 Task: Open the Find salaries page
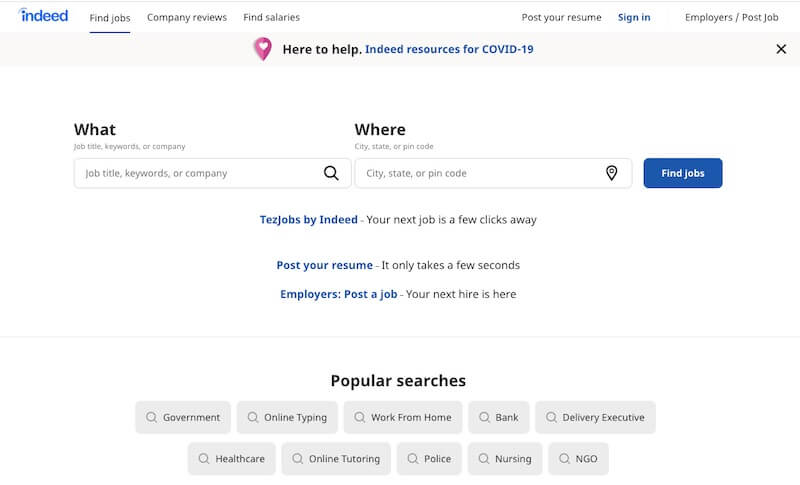271,17
